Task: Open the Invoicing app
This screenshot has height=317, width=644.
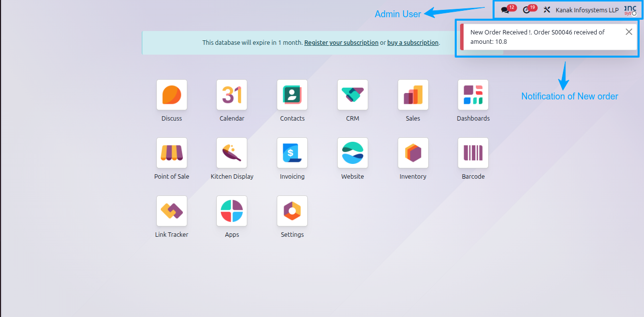Action: coord(293,153)
